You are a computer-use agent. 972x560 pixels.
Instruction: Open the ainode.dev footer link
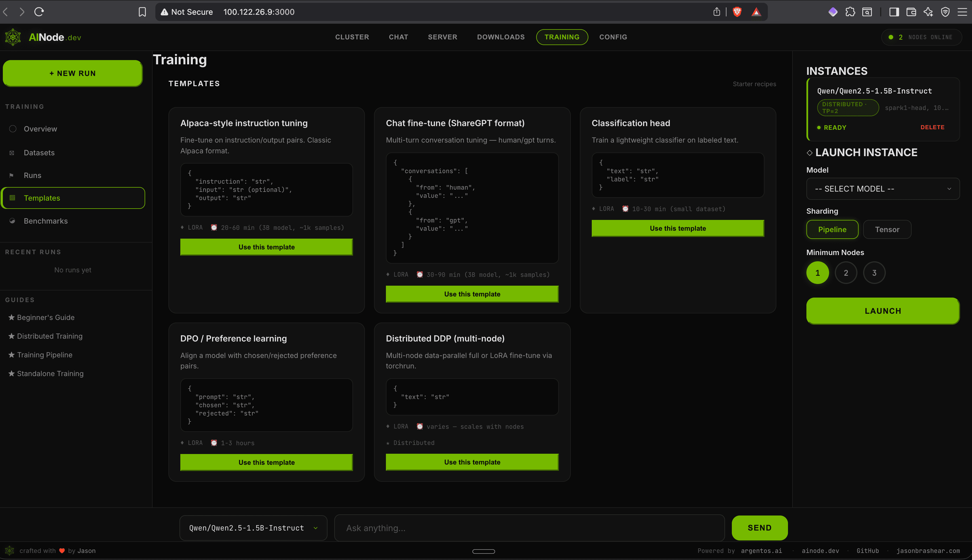pyautogui.click(x=820, y=551)
